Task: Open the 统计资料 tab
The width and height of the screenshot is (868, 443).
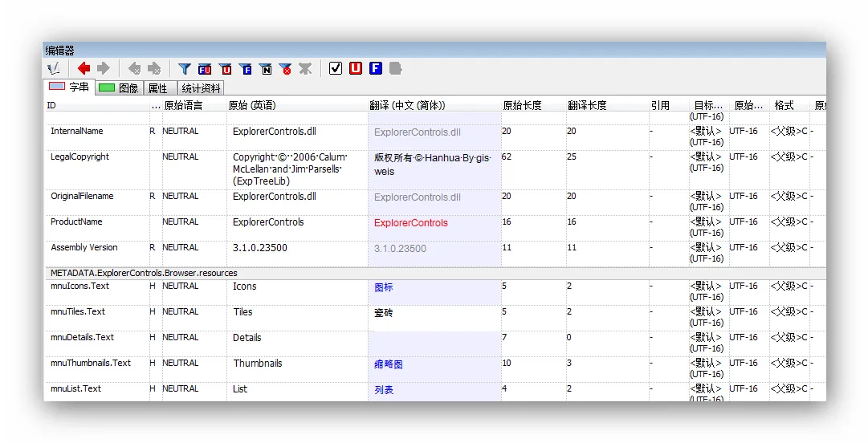Action: pos(201,88)
